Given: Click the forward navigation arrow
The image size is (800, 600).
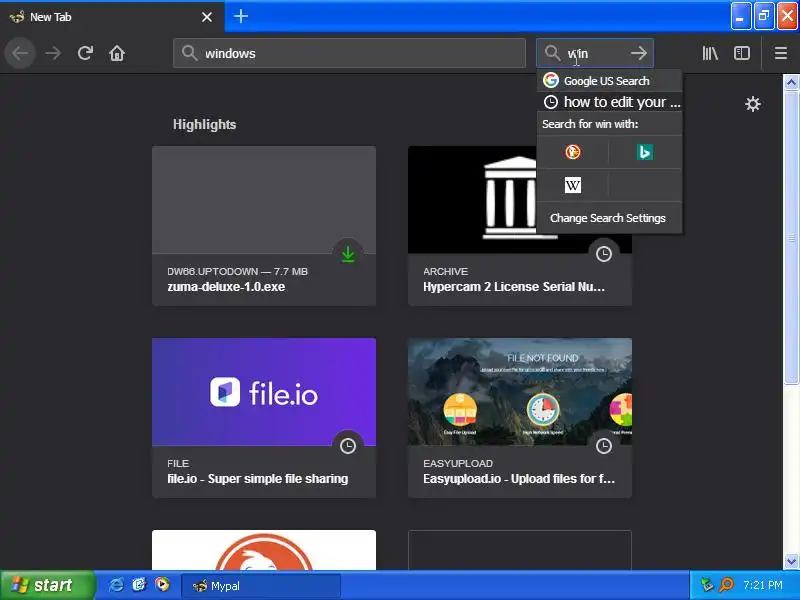Looking at the screenshot, I should coord(53,53).
